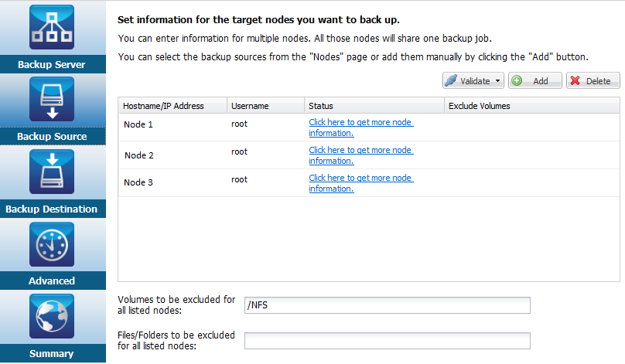Image resolution: width=625 pixels, height=364 pixels.
Task: Sort by Hostname/IP Address column header
Action: [163, 105]
